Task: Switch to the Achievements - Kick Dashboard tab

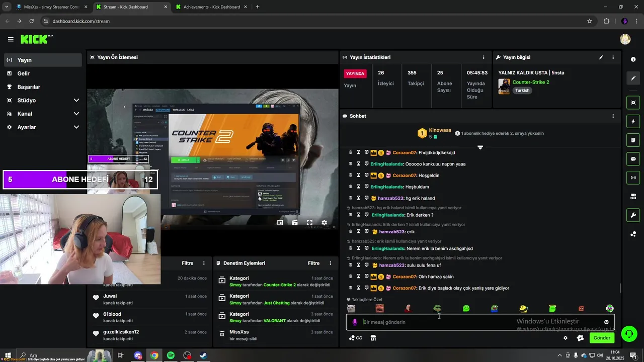Action: [x=211, y=7]
